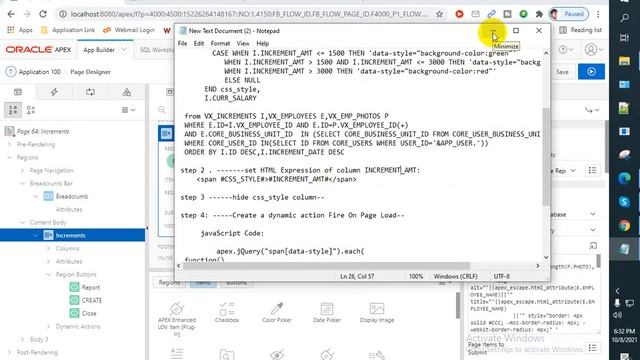The height and width of the screenshot is (360, 640).
Task: Go to Application 100
Action: [x=40, y=72]
